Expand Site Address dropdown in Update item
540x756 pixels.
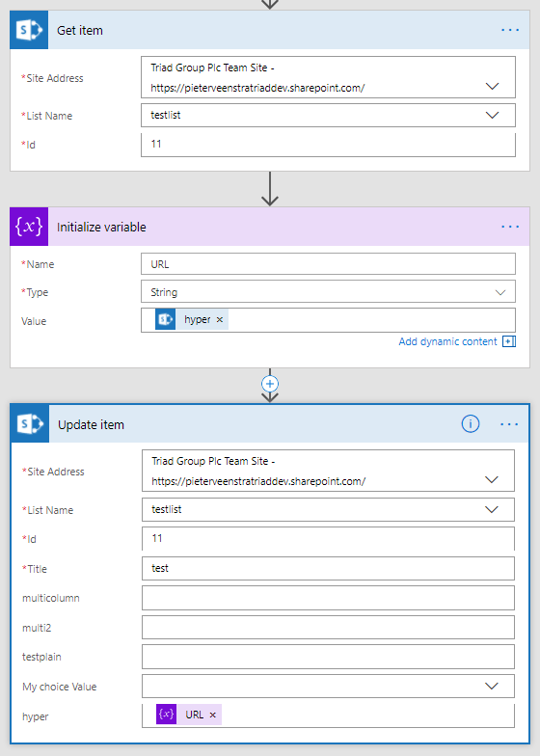click(492, 480)
